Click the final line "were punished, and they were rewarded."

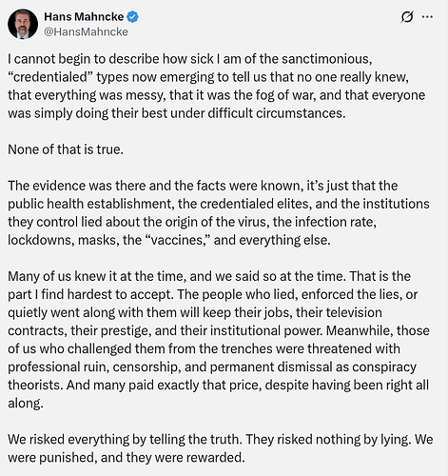(x=127, y=458)
